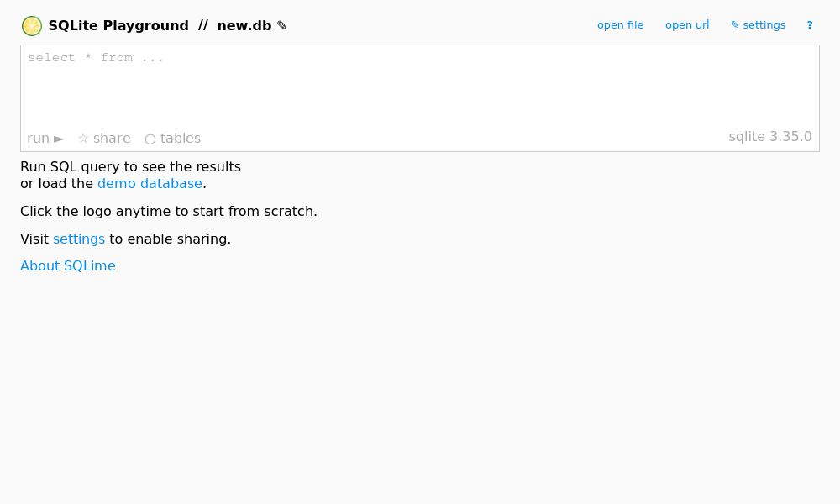
Task: Click the pencil icon to rename new.db
Action: click(281, 25)
